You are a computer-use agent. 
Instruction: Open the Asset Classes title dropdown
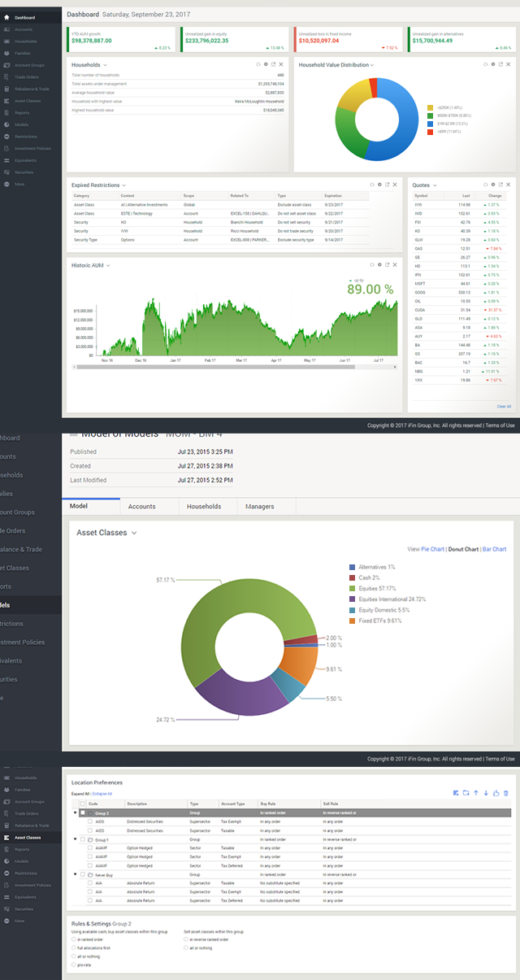click(x=134, y=533)
